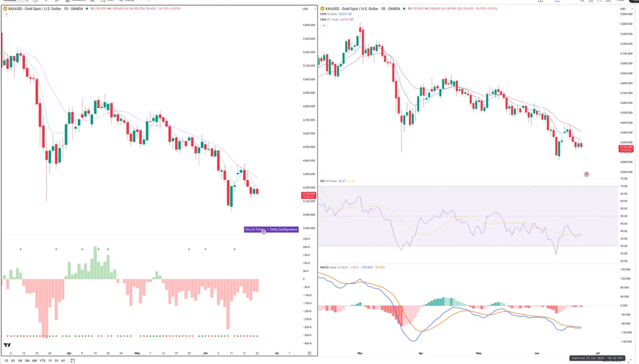Select the All date range
The image size is (639, 364).
(x=63, y=361)
